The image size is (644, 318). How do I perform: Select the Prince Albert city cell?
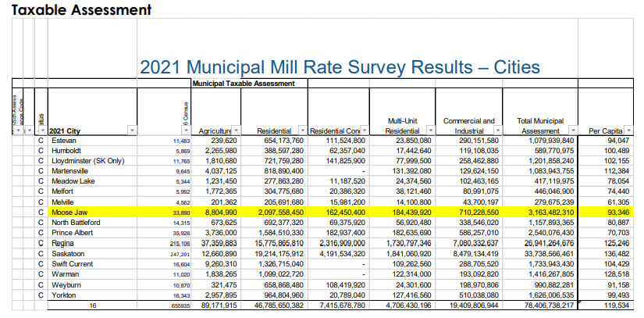pyautogui.click(x=92, y=233)
